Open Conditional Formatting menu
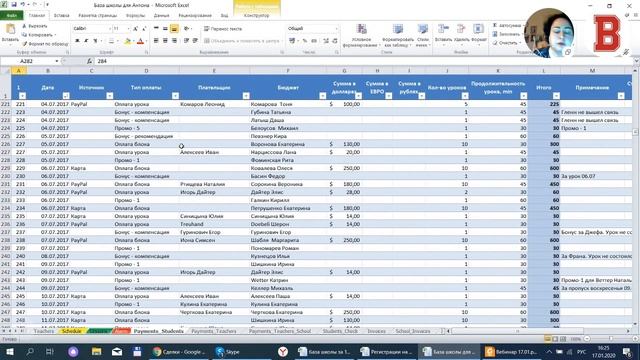Viewport: 640px width, 360px height. pyautogui.click(x=361, y=36)
